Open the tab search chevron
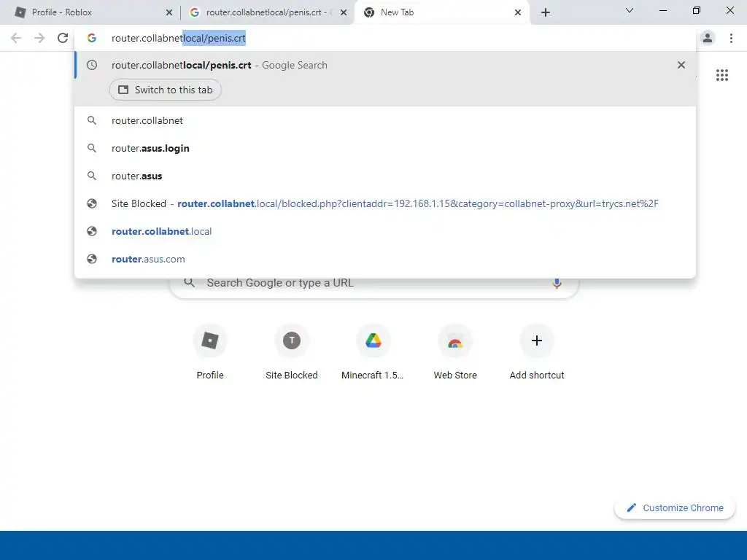This screenshot has height=560, width=747. point(630,10)
